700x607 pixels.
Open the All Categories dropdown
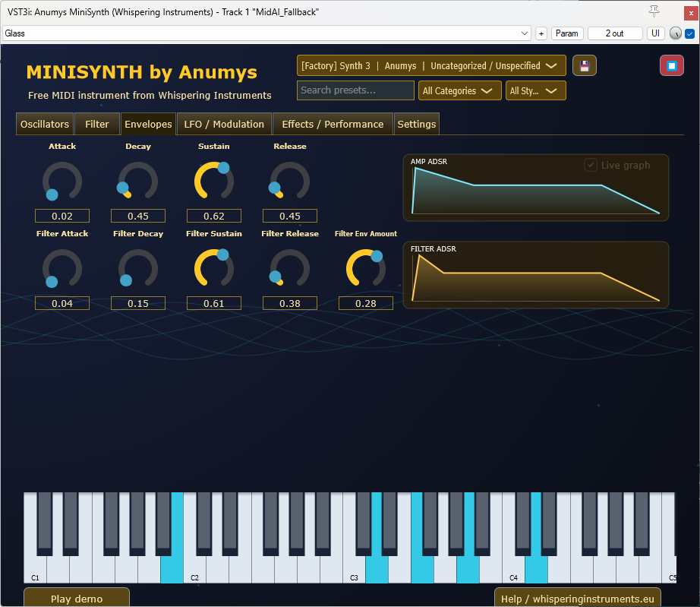(459, 90)
